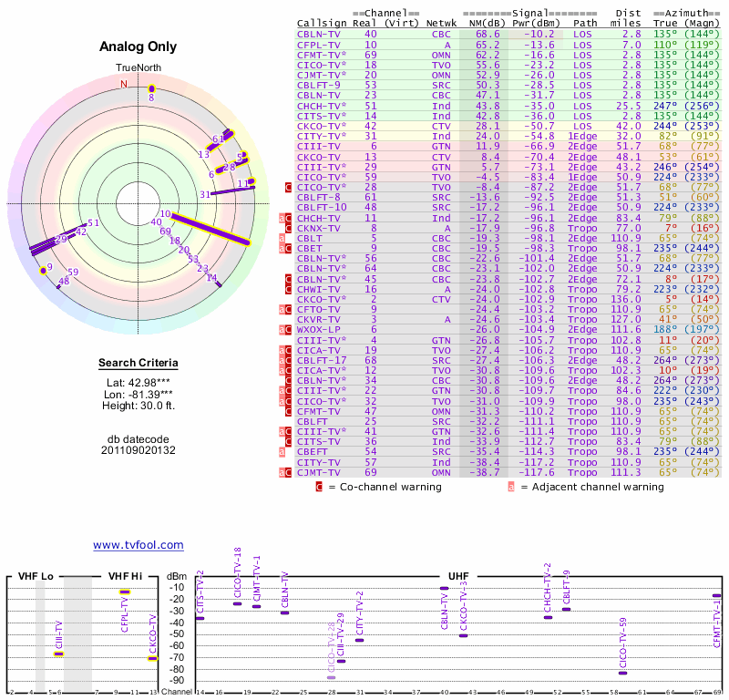Screen dimensions: 729x700
Task: Click the CFPL-TV marker in VHF Hi chart
Action: (125, 592)
